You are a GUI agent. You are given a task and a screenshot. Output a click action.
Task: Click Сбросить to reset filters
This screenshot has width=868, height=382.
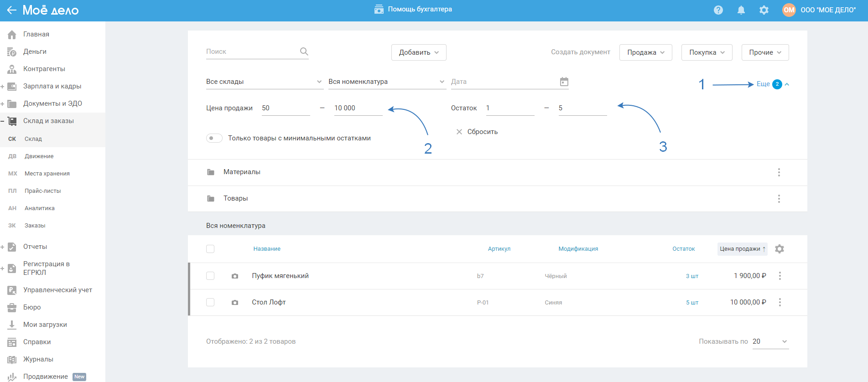click(477, 132)
